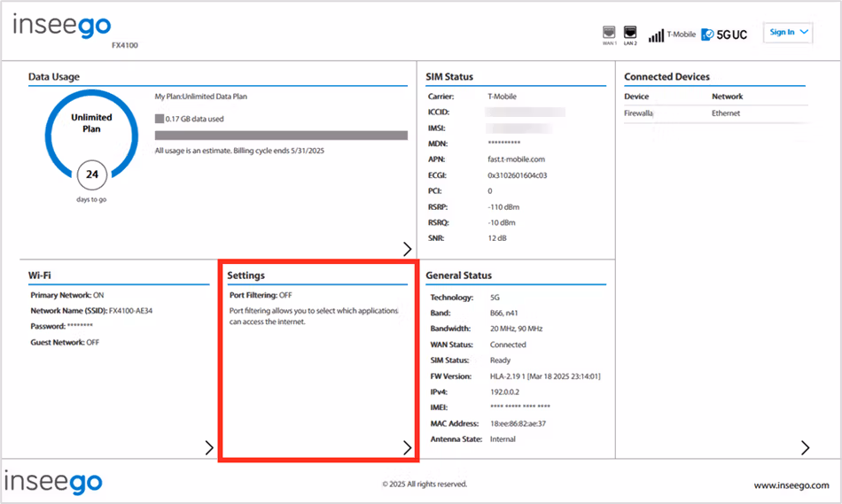Open Settings panel chevron arrow
This screenshot has width=842, height=504.
coord(407,447)
